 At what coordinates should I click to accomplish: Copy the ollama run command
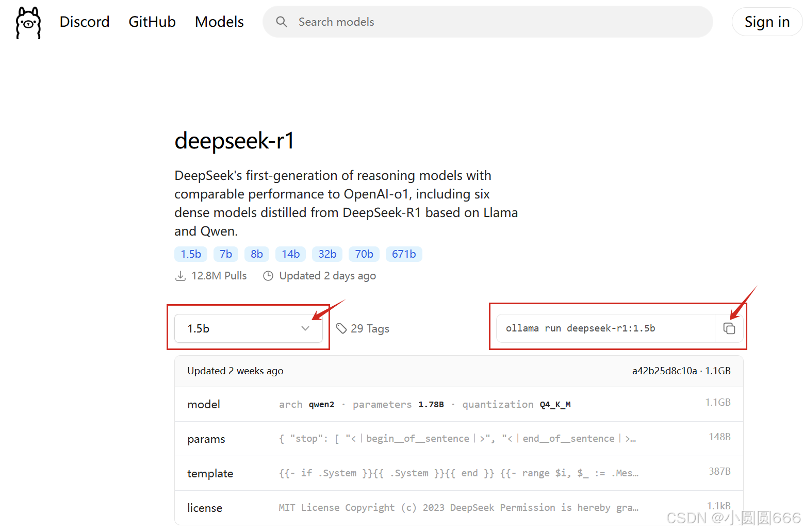[729, 328]
